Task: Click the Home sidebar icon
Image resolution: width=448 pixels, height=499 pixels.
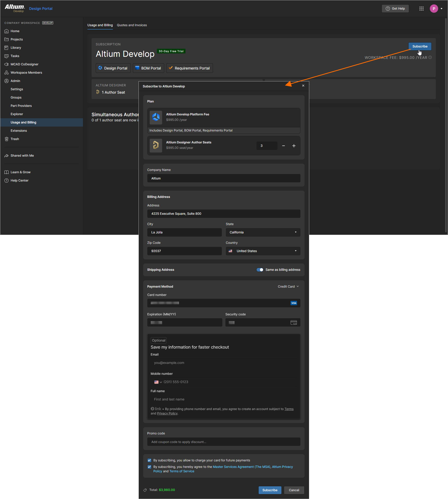Action: click(x=6, y=31)
